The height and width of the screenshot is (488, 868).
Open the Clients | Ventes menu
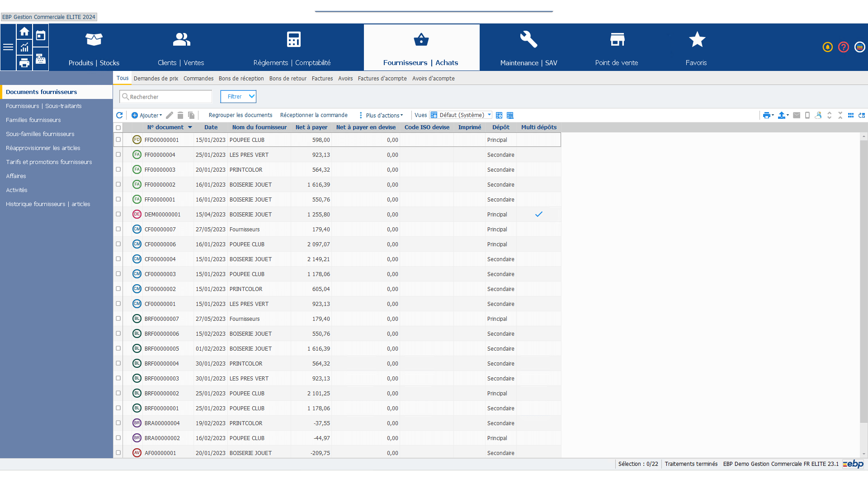click(x=181, y=47)
